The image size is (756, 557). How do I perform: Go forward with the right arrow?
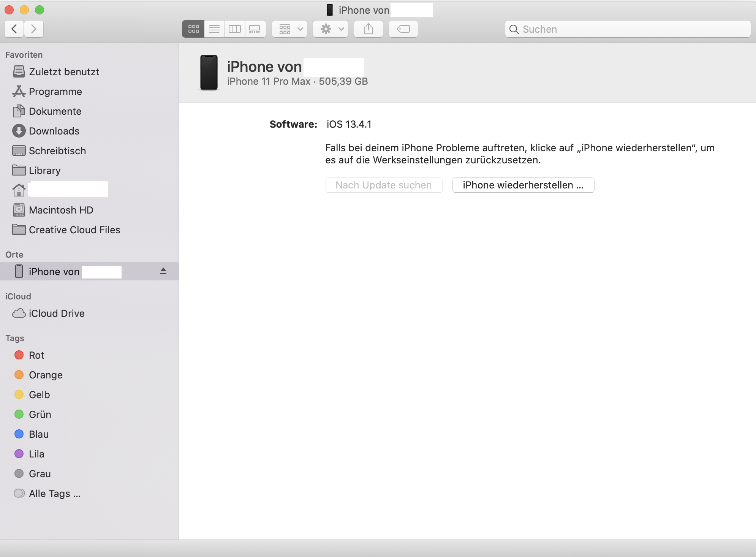click(x=34, y=29)
